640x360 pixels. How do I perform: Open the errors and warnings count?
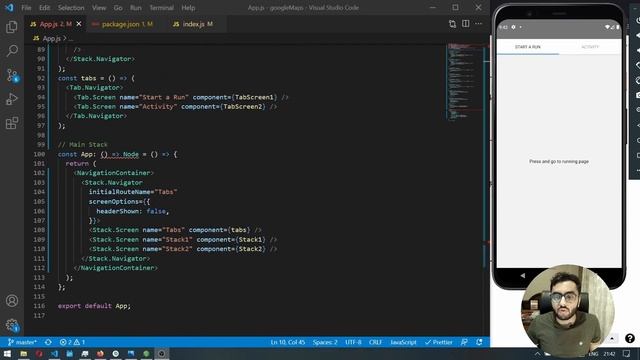point(72,342)
